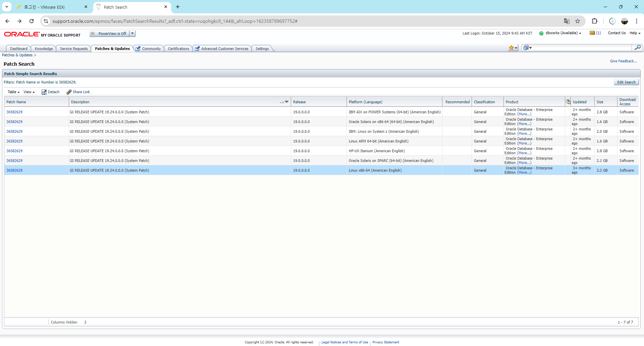Bookmark this page with the star icon
This screenshot has height=346, width=644.
pyautogui.click(x=578, y=21)
